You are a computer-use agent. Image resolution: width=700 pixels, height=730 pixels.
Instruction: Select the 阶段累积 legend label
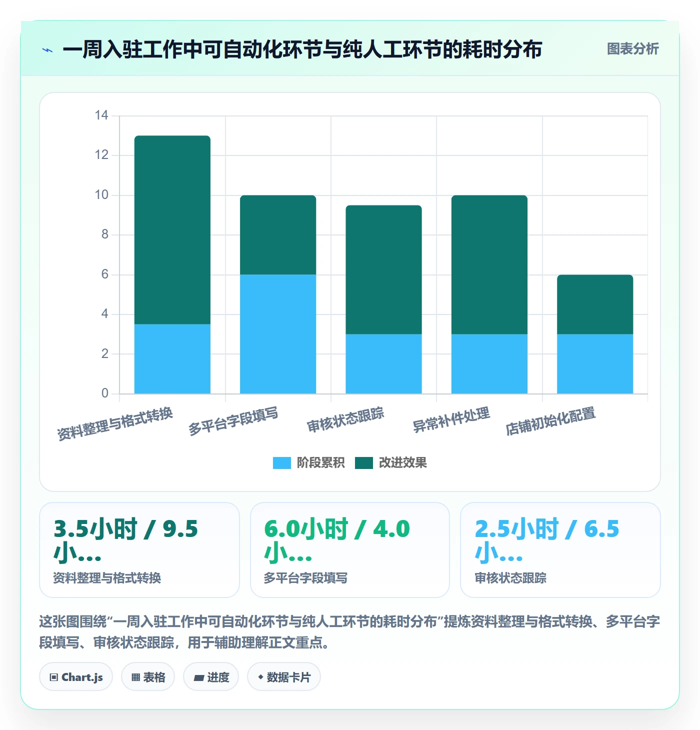coord(320,463)
